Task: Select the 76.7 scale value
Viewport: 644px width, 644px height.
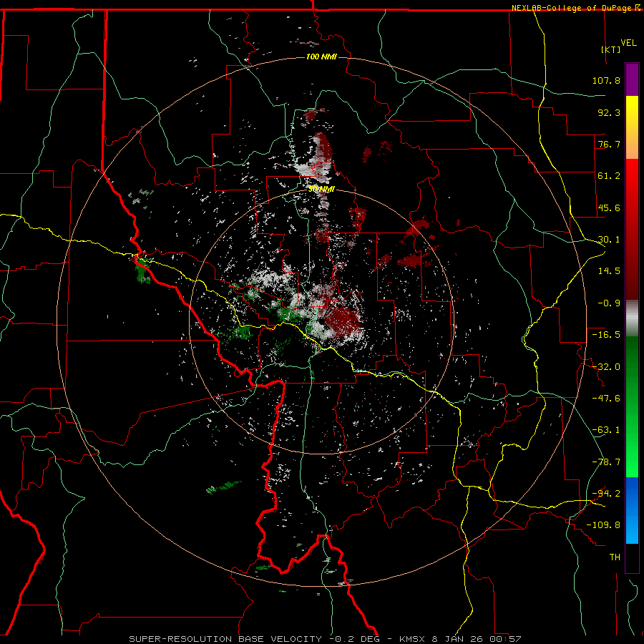Action: tap(609, 144)
